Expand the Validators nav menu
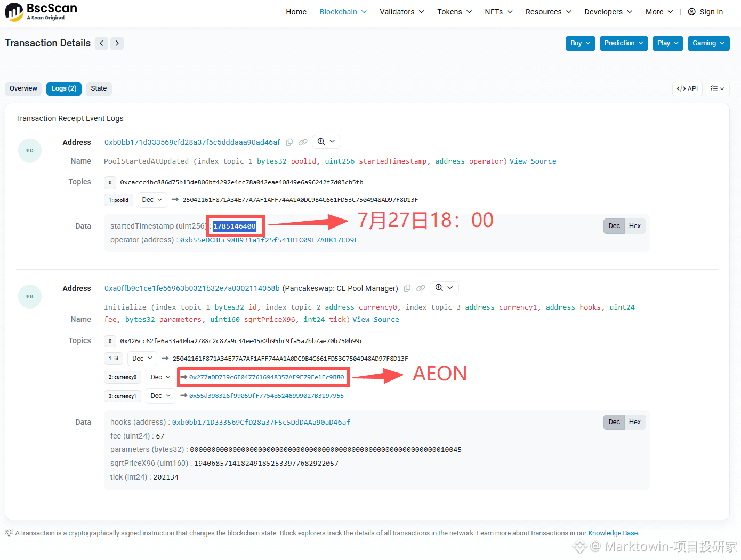The image size is (741, 560). tap(402, 12)
